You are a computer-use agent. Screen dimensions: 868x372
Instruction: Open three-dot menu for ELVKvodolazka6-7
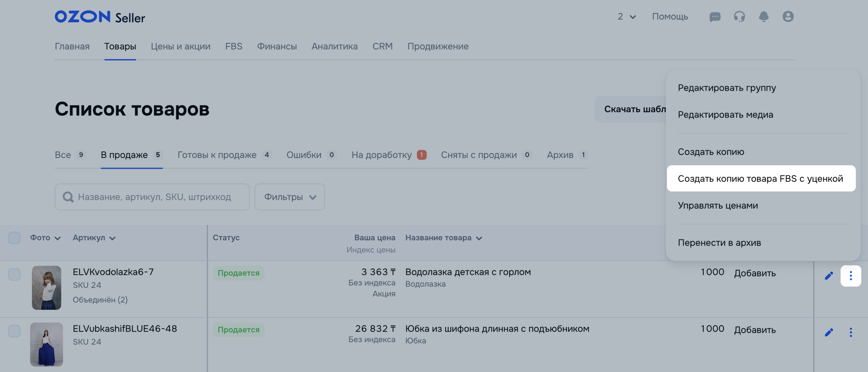pyautogui.click(x=851, y=276)
